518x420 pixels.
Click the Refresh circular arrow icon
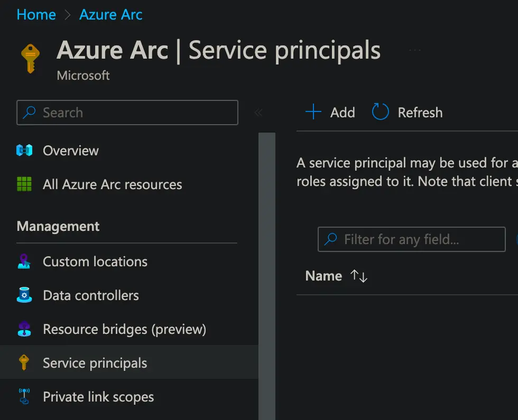(380, 112)
